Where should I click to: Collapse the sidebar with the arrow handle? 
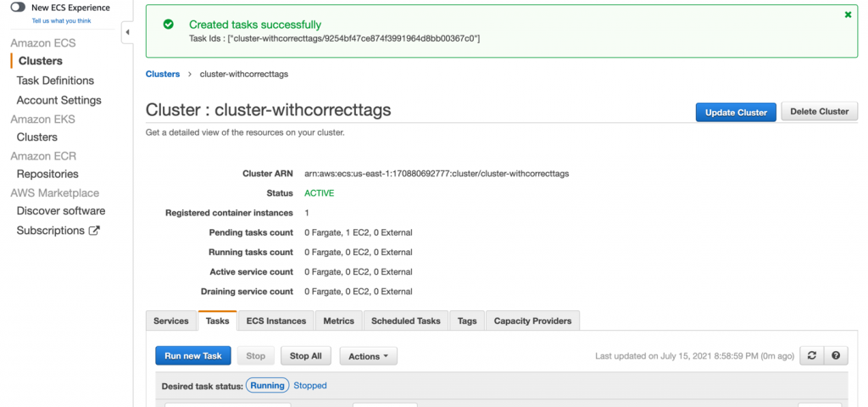(127, 32)
